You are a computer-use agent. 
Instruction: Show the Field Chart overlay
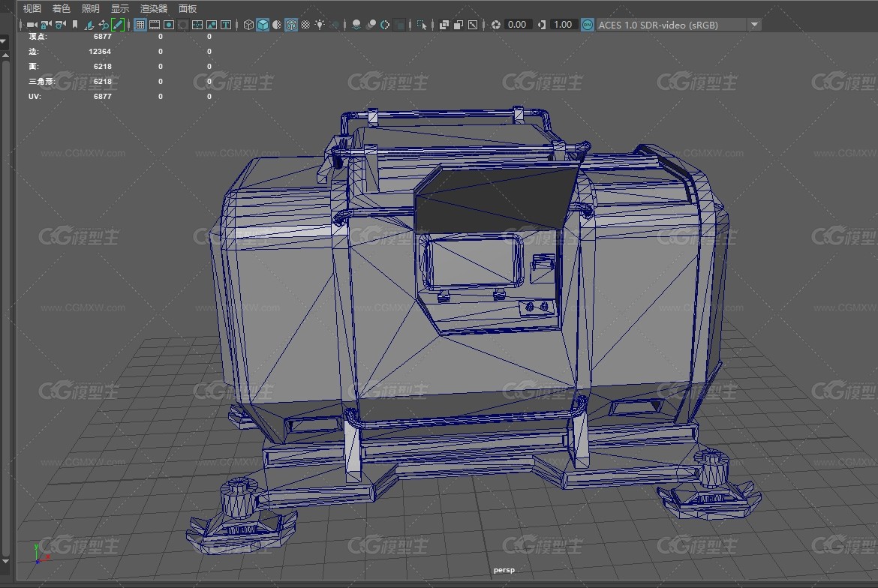coord(197,25)
